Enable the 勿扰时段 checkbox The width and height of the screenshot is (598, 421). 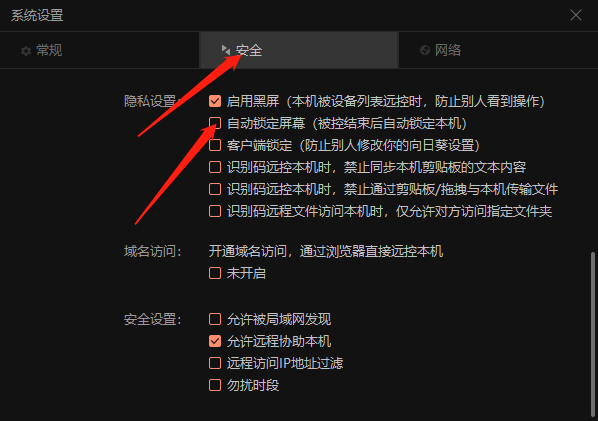pyautogui.click(x=215, y=385)
